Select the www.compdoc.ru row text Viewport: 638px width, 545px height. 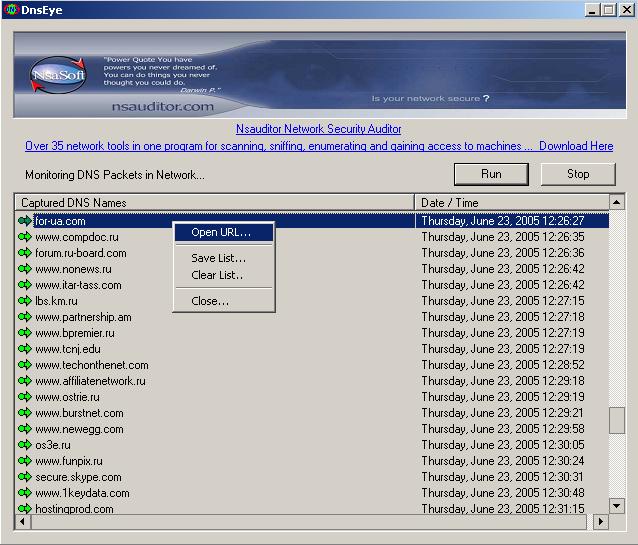pyautogui.click(x=77, y=237)
